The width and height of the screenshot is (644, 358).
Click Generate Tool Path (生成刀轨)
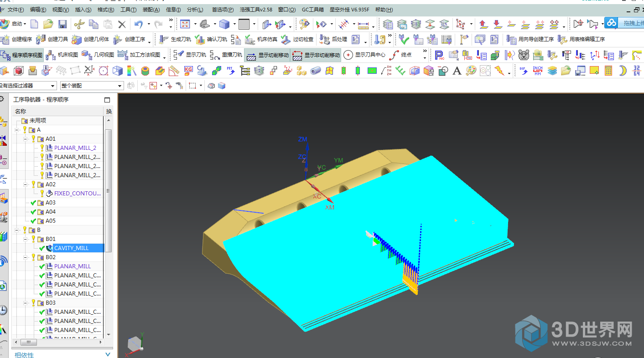pyautogui.click(x=174, y=40)
